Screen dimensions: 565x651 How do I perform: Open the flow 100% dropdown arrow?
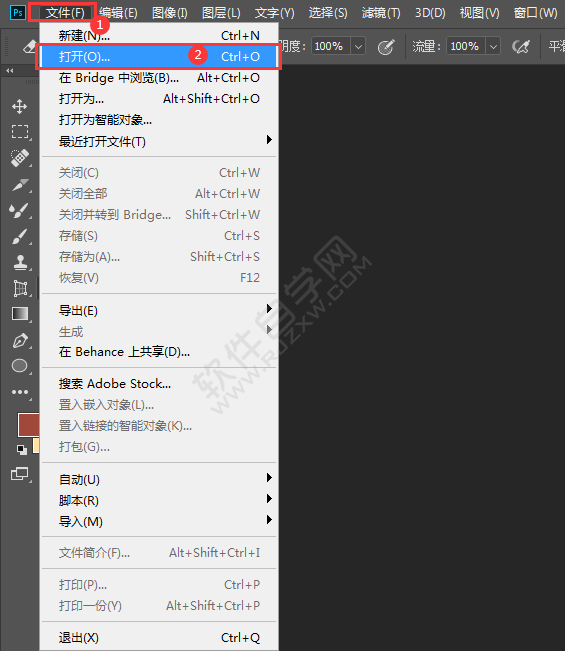(x=493, y=46)
